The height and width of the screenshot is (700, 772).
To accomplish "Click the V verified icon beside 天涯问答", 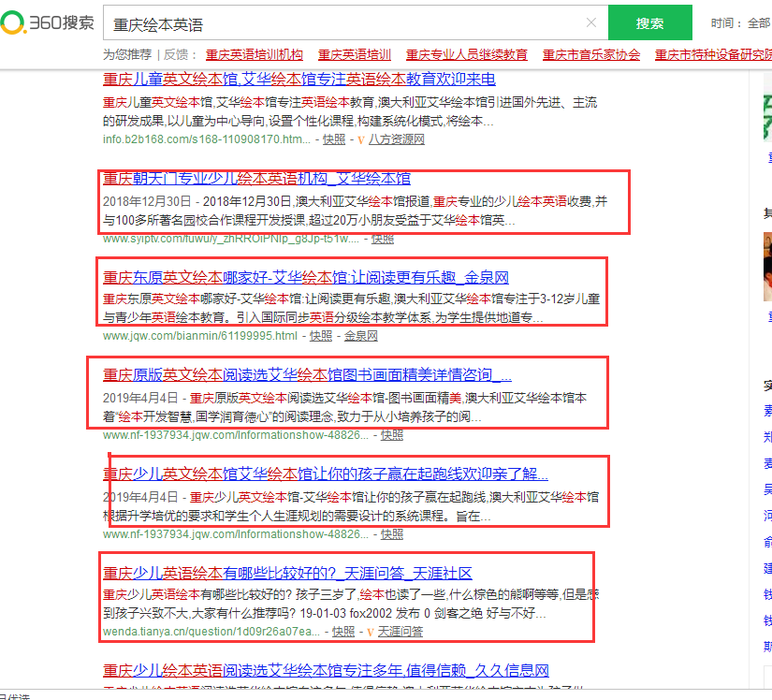I will point(371,632).
